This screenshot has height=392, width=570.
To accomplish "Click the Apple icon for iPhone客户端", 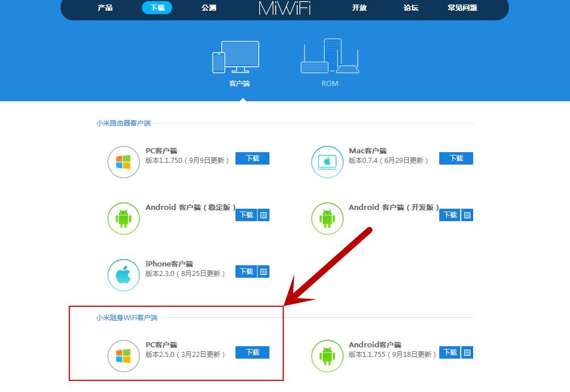I will 123,275.
